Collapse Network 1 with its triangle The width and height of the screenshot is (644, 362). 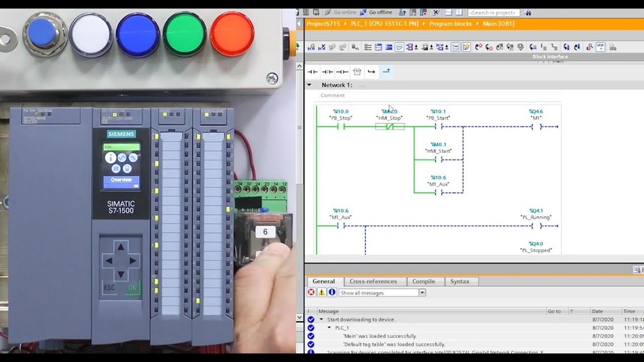point(309,85)
